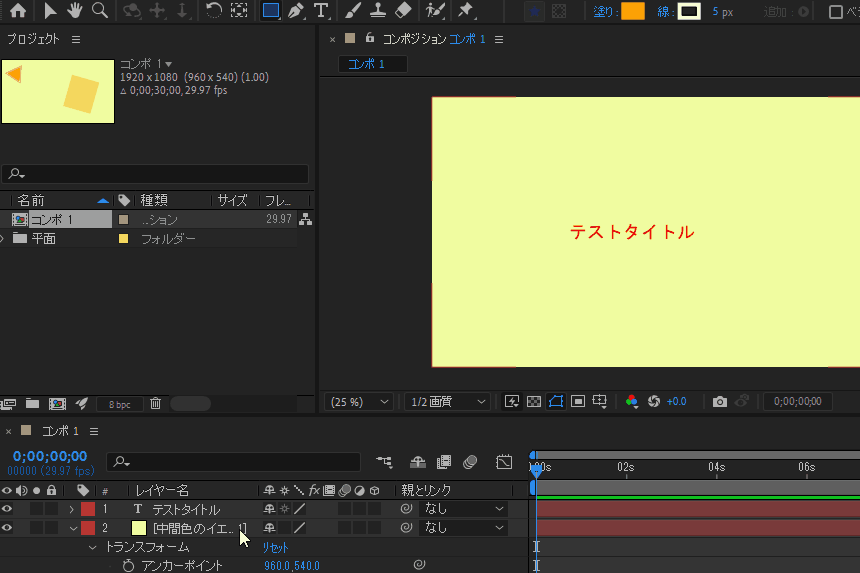Show channel and color management icon

coord(632,401)
